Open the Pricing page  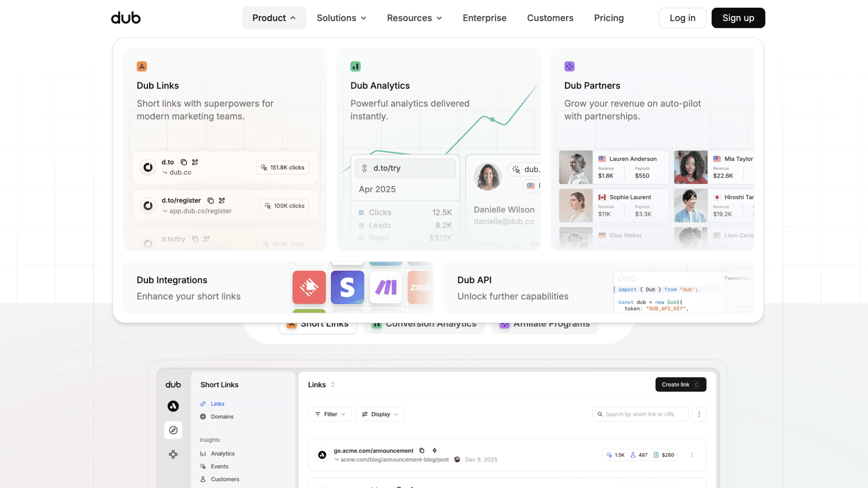click(609, 18)
